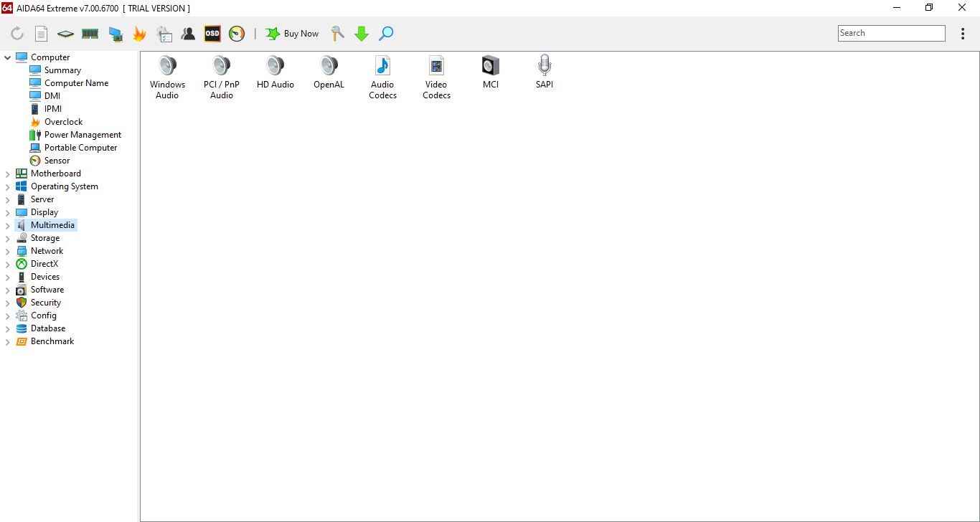Expand the Server tree node
The image size is (980, 522).
[x=8, y=199]
